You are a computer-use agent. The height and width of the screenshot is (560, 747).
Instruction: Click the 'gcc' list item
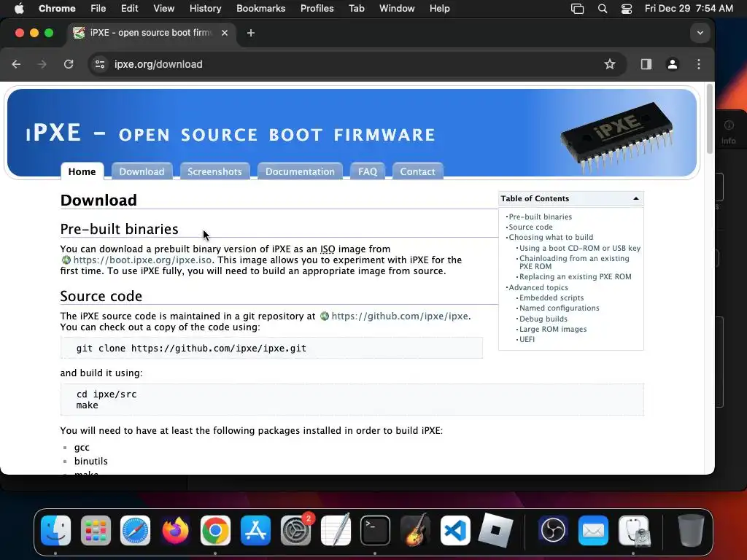[x=82, y=447]
